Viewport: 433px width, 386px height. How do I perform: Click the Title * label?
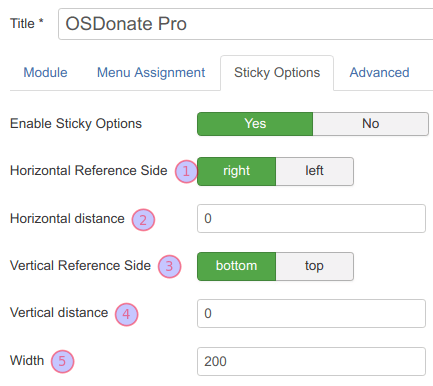point(27,24)
